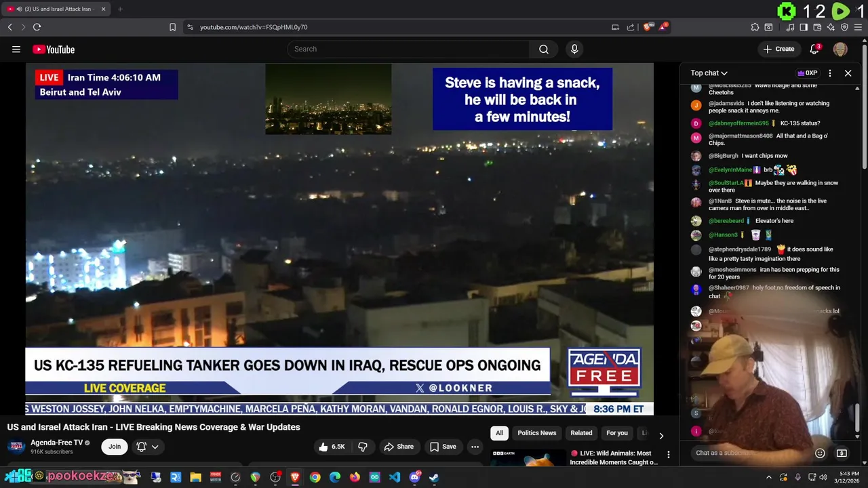Open the browser extensions puzzle icon
This screenshot has width=868, height=488.
tap(755, 27)
